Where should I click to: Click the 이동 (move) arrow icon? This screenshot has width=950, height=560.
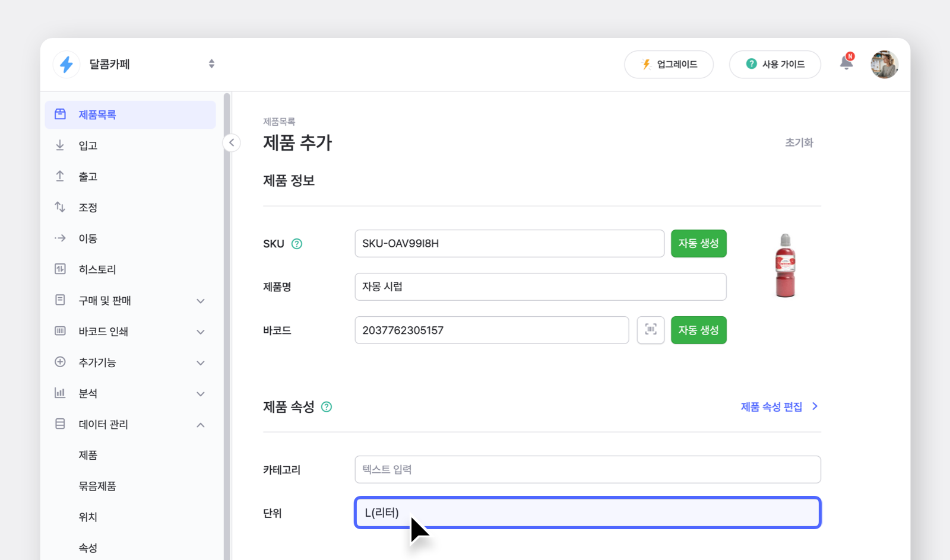tap(60, 238)
